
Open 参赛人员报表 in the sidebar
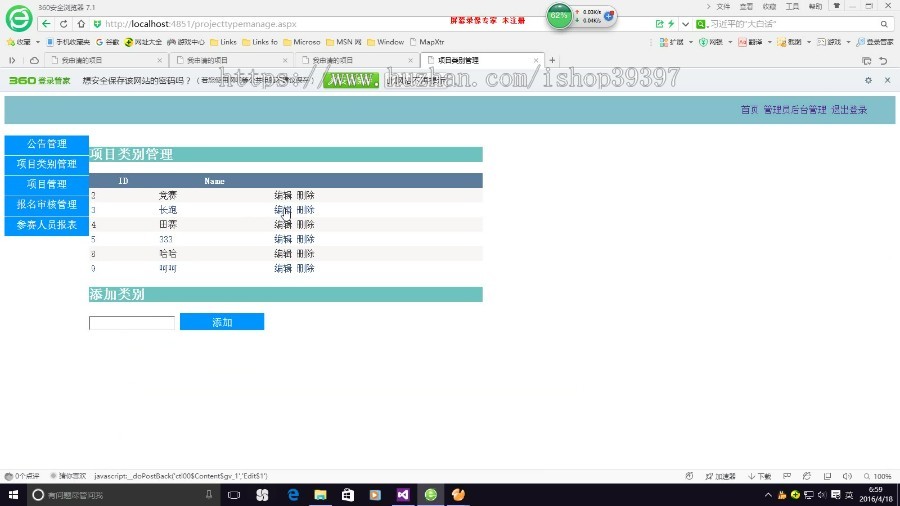point(46,225)
